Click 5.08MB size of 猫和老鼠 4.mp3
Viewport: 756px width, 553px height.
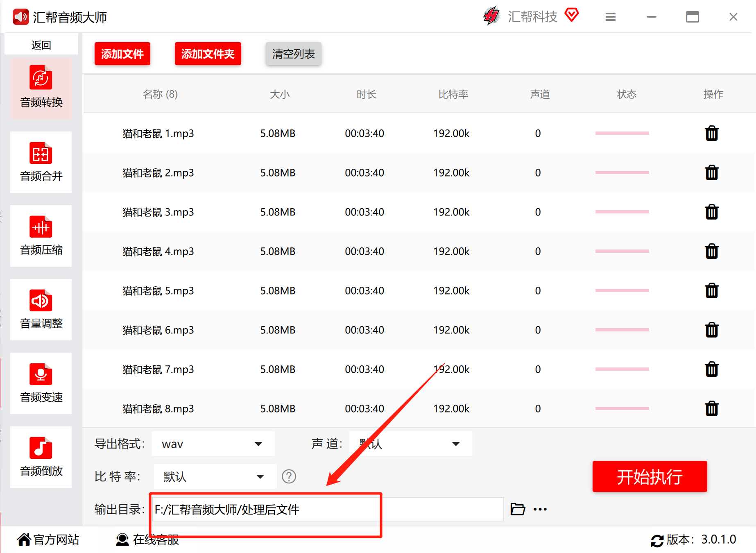pyautogui.click(x=278, y=251)
